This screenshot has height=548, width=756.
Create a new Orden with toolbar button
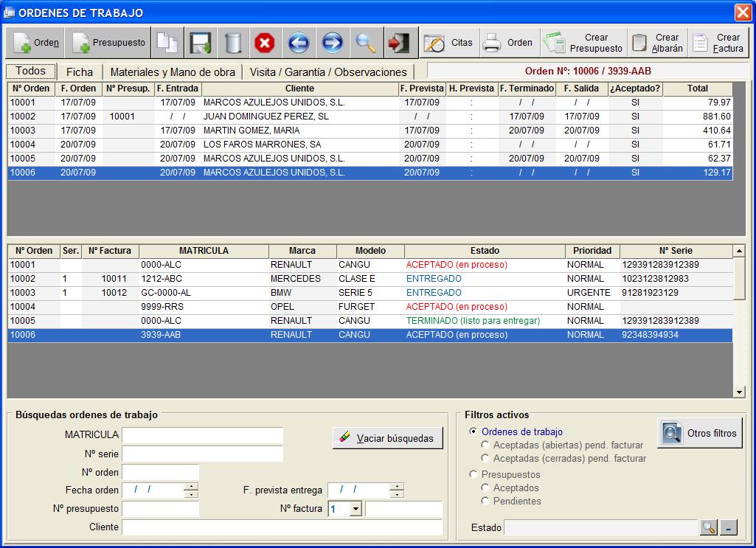point(35,43)
